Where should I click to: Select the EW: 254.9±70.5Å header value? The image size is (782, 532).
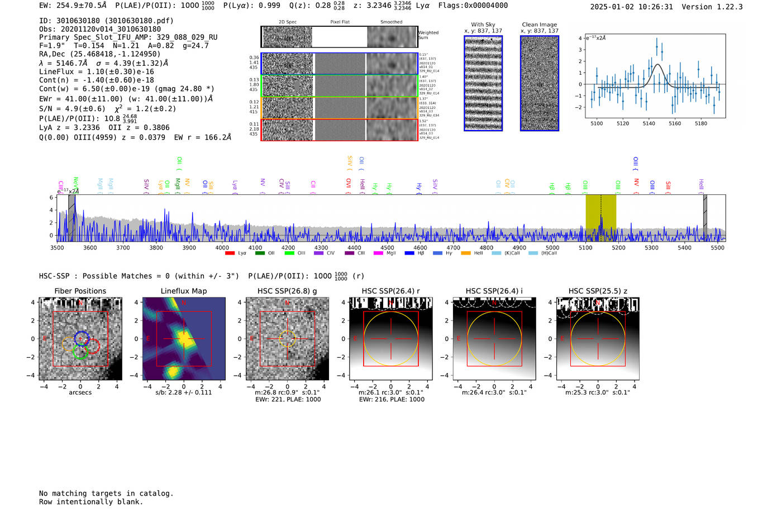[73, 6]
